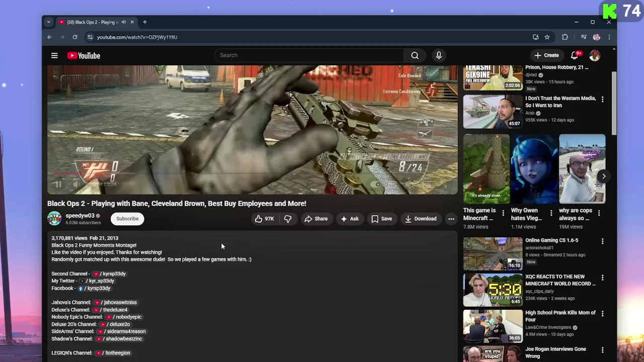This screenshot has width=644, height=362.
Task: Bookmark this page with the star
Action: (547, 37)
